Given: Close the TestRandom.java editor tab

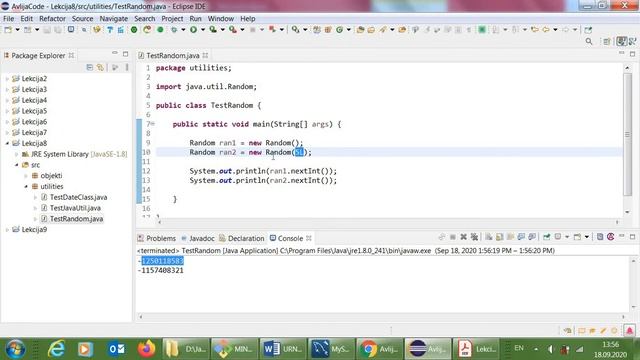Looking at the screenshot, I should pos(205,55).
